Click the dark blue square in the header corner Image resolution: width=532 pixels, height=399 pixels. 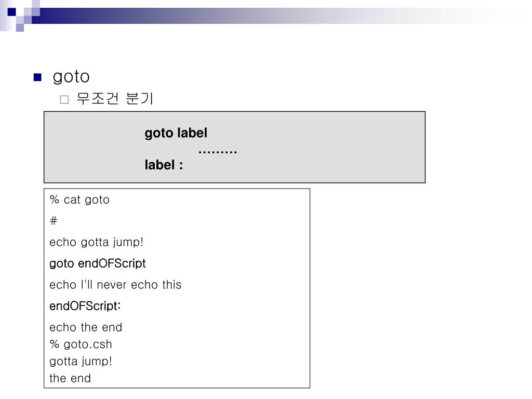11,12
